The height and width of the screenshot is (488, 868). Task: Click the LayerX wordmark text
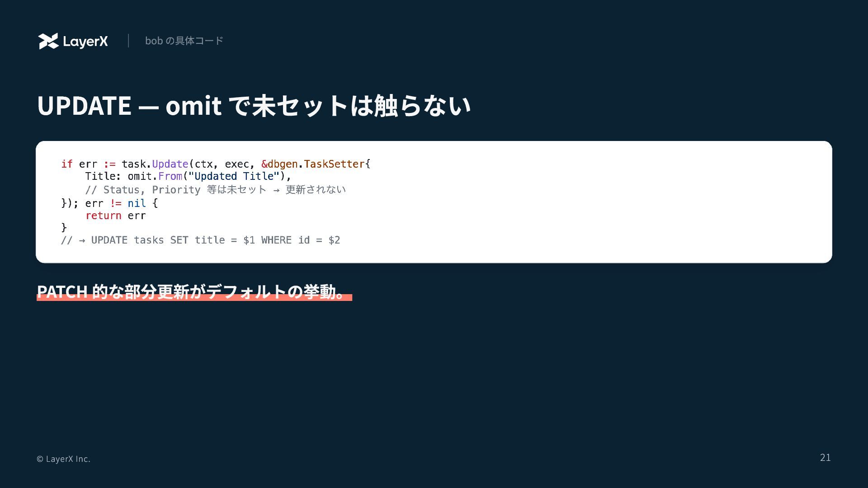point(85,42)
